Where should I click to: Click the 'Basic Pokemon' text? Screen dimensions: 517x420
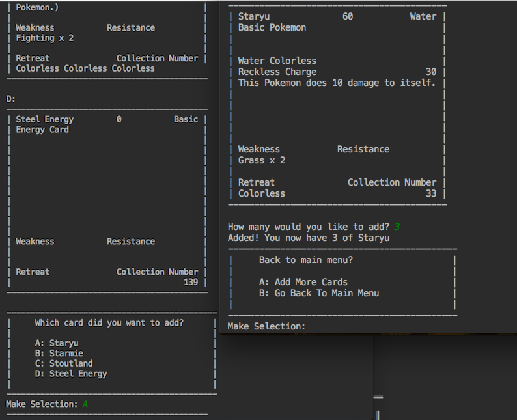tap(272, 28)
